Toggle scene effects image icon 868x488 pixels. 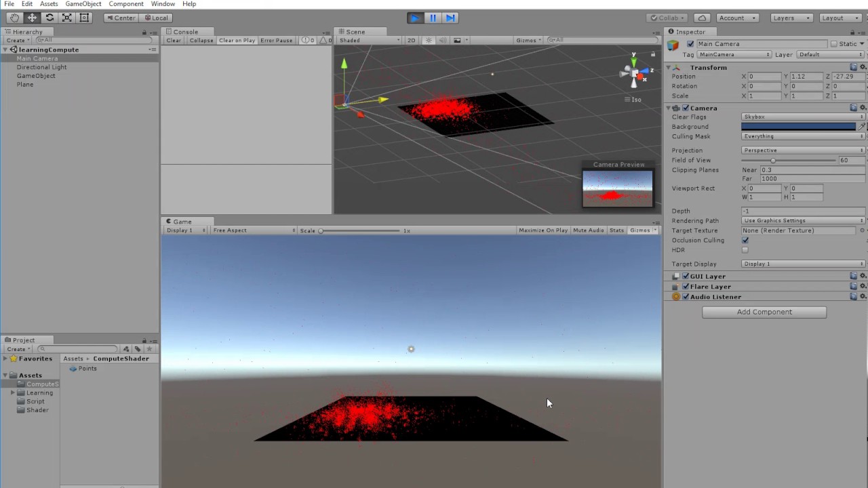click(x=457, y=40)
